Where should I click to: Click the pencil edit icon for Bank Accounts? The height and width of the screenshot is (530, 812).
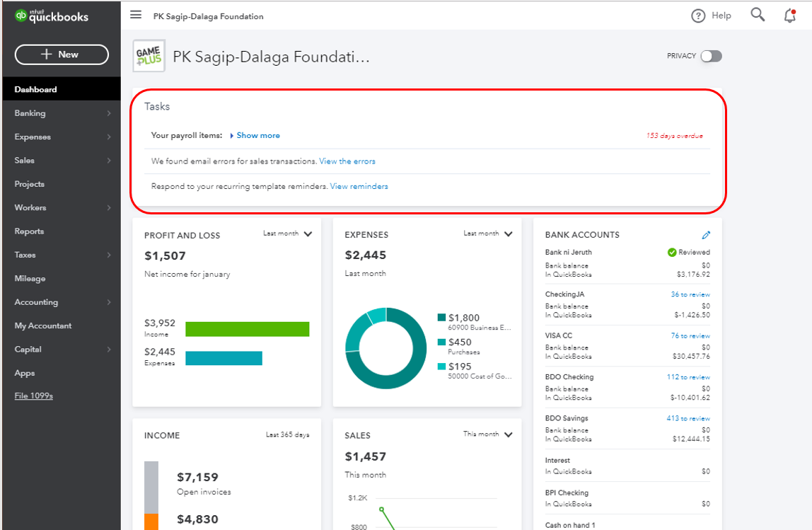tap(706, 235)
